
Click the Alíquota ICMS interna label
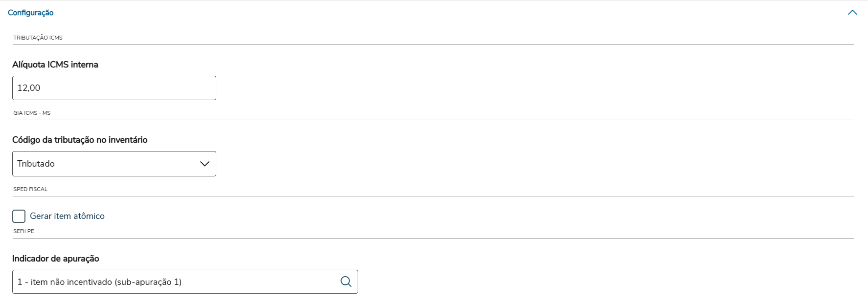(55, 64)
